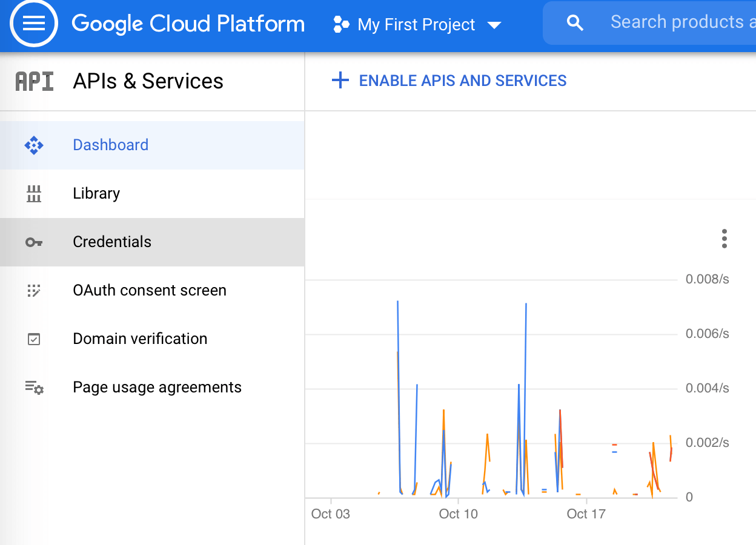Viewport: 756px width, 545px height.
Task: Open Page usage agreements
Action: coord(152,388)
